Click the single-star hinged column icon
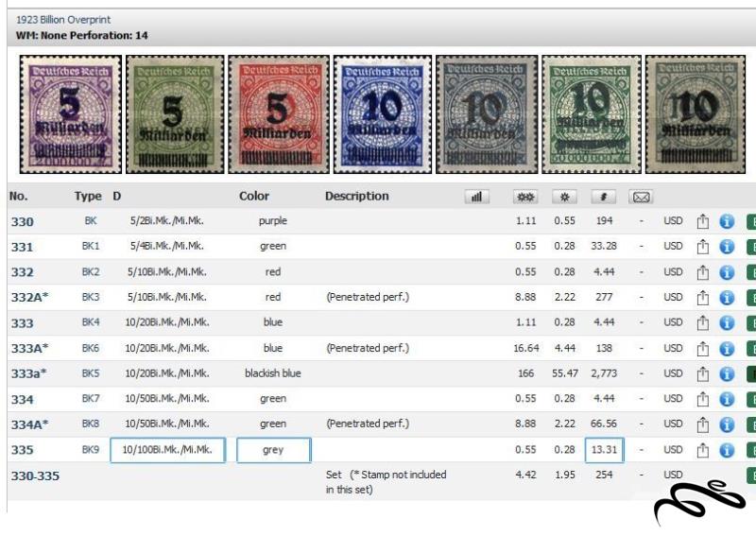 564,197
